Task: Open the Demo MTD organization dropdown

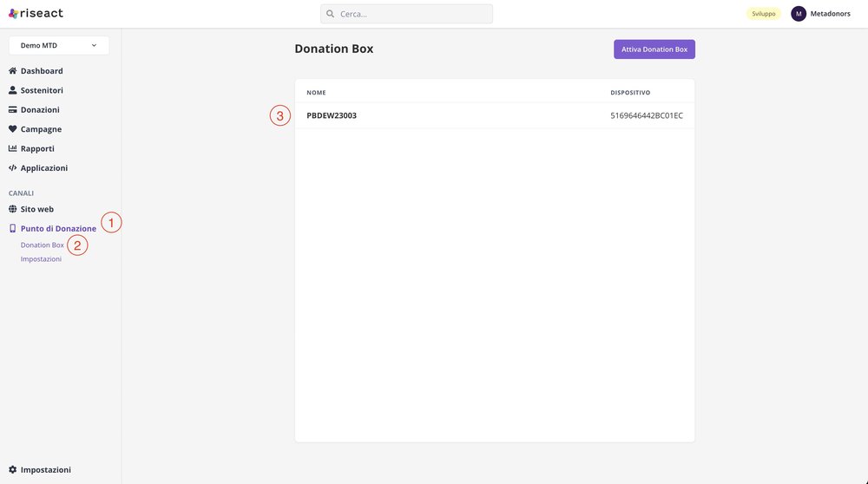Action: coord(59,45)
